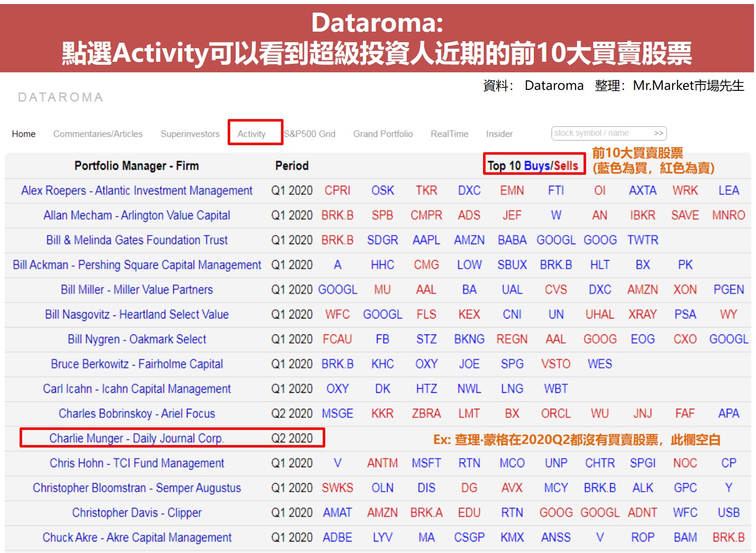Go to Superinvestors page
Image resolution: width=756 pixels, height=553 pixels.
(190, 134)
